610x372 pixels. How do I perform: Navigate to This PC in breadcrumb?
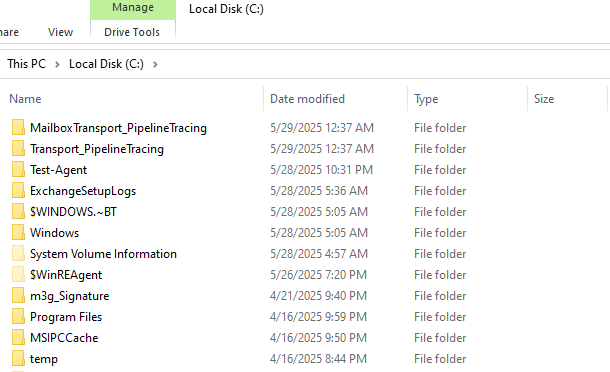pyautogui.click(x=26, y=64)
